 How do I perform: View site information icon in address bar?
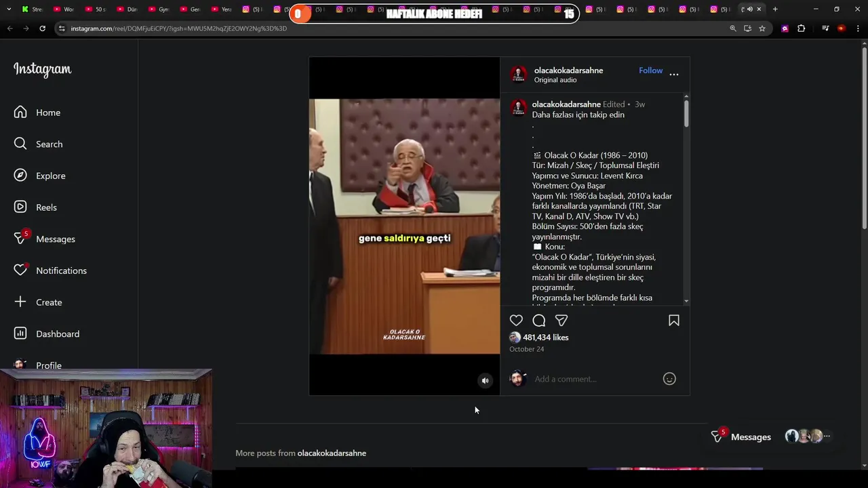(62, 28)
